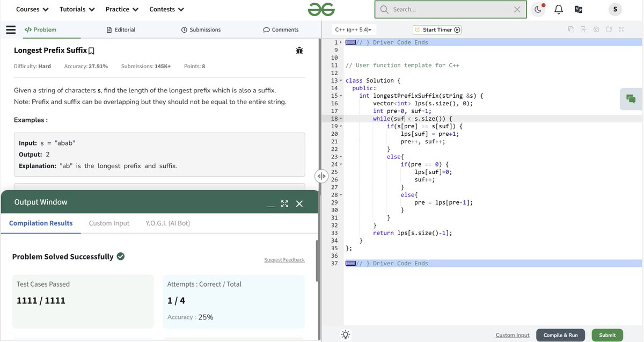Viewport: 644px width, 342px height.
Task: Collapse the function fold at line 15
Action: 341,96
